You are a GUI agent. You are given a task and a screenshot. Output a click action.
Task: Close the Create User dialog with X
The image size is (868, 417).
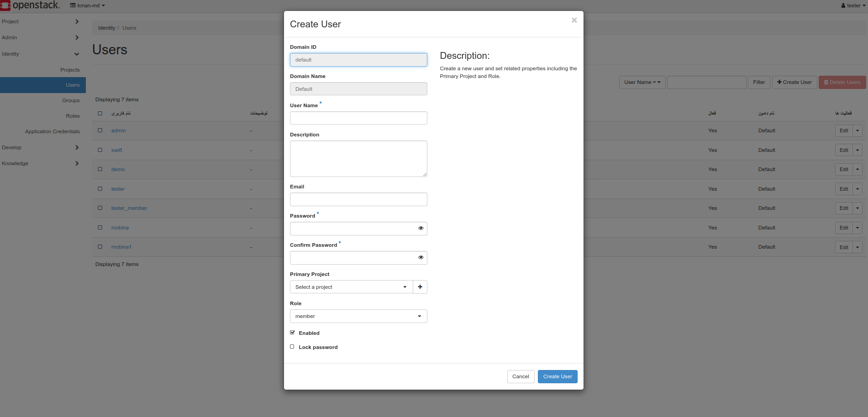click(x=574, y=21)
